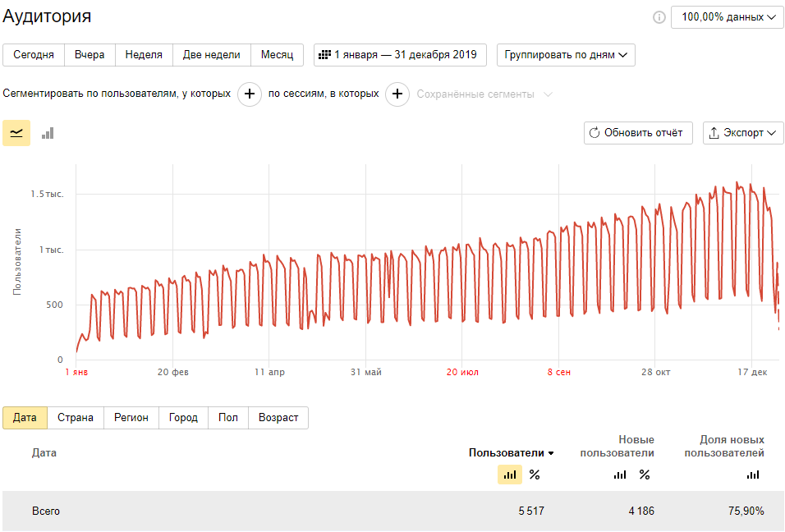Switch to the Регион tab
Image resolution: width=785 pixels, height=532 pixels.
pos(131,418)
